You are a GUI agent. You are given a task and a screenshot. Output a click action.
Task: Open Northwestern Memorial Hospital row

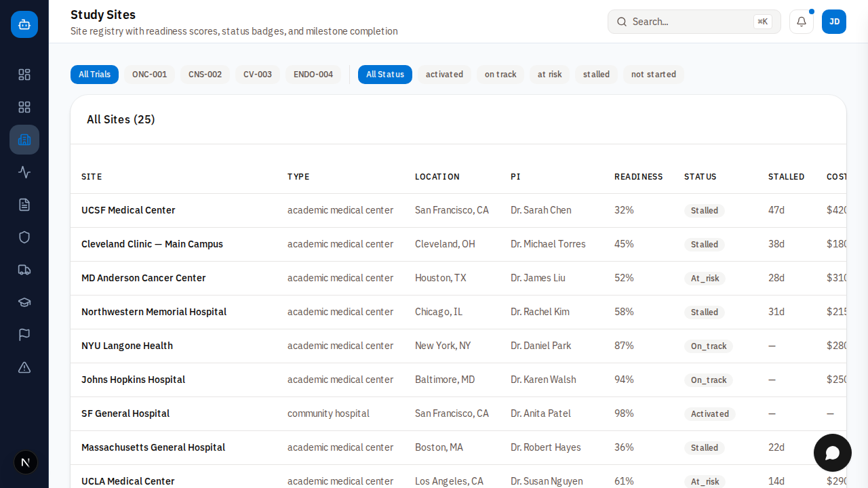point(458,312)
